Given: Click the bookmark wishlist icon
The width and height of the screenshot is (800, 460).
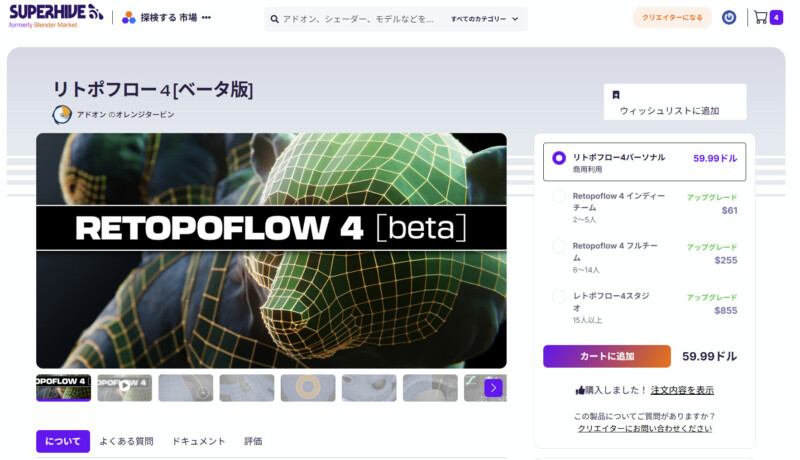Looking at the screenshot, I should 616,95.
